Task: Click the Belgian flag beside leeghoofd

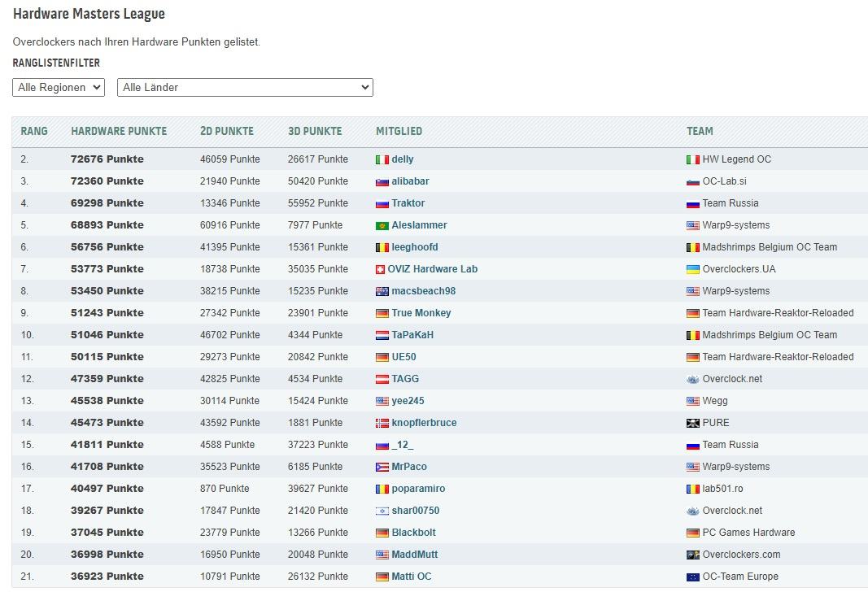Action: [x=382, y=248]
